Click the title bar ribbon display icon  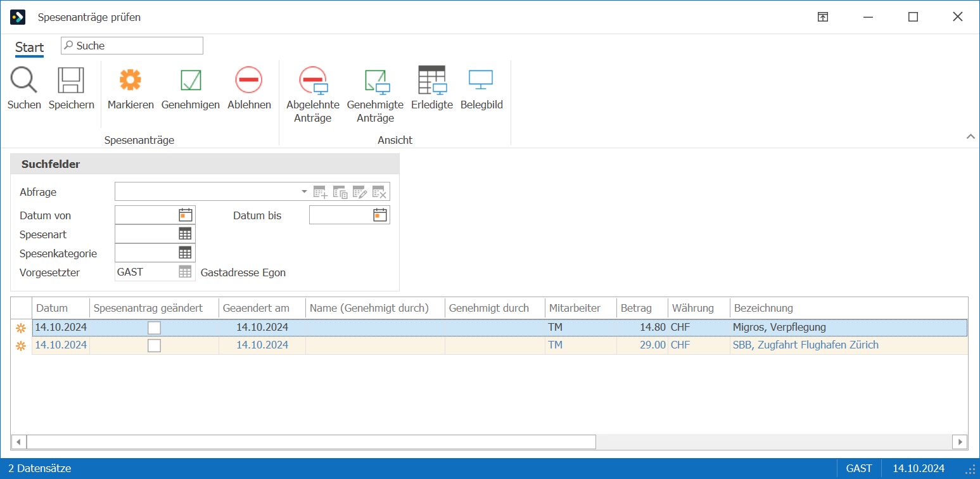[x=822, y=17]
